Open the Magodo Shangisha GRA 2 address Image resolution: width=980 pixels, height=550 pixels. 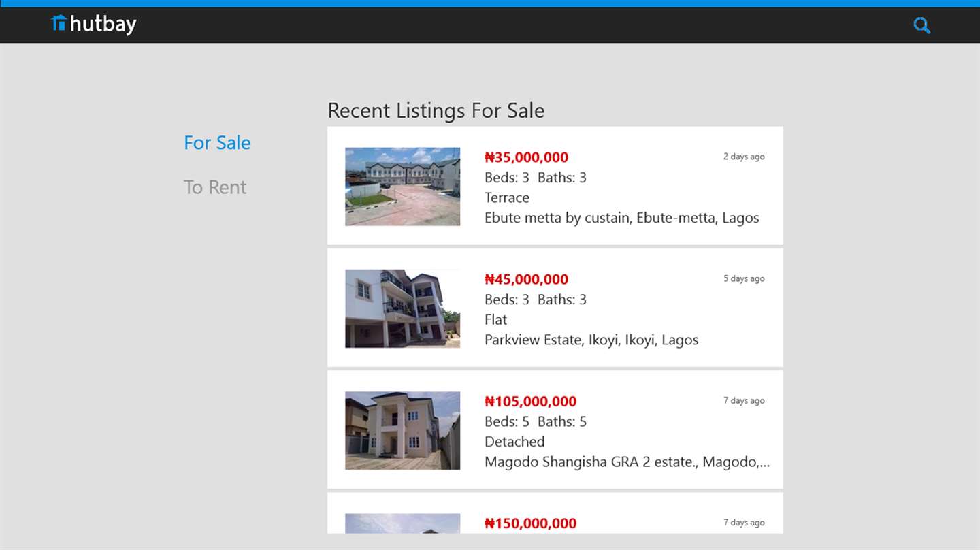point(627,462)
